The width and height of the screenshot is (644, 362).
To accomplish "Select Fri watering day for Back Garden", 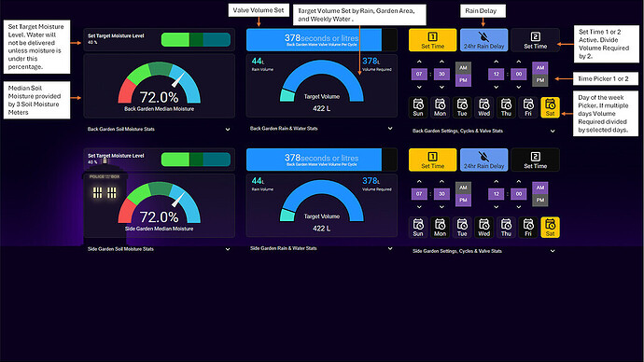I will 528,107.
